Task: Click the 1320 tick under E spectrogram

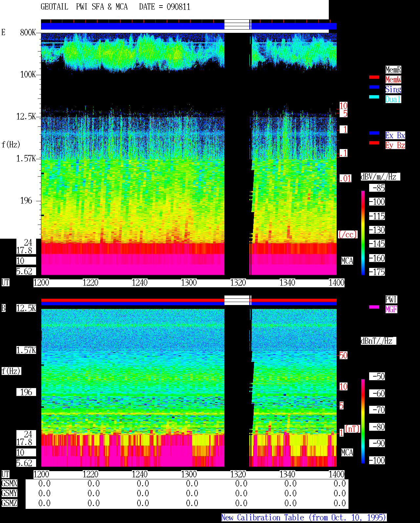Action: coord(238,282)
